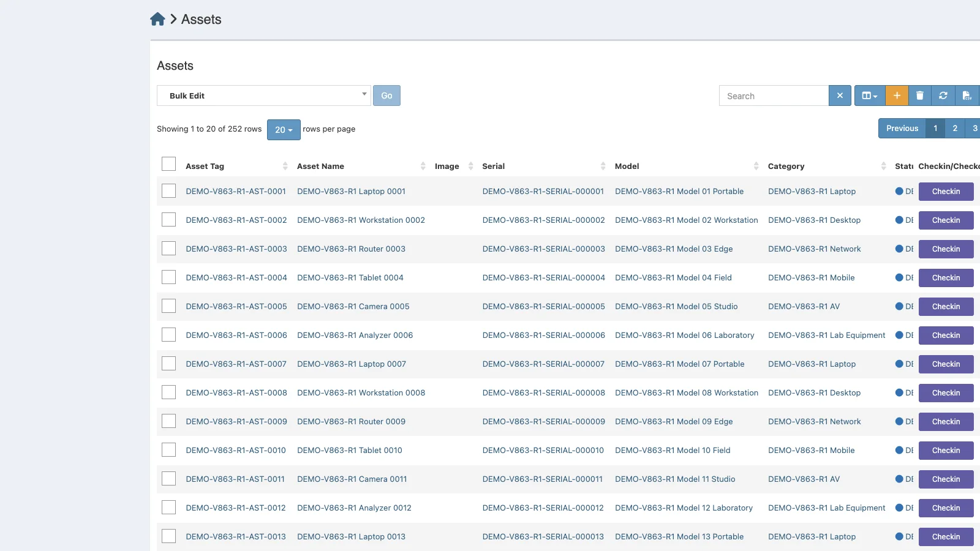Go to page 2

click(x=955, y=128)
